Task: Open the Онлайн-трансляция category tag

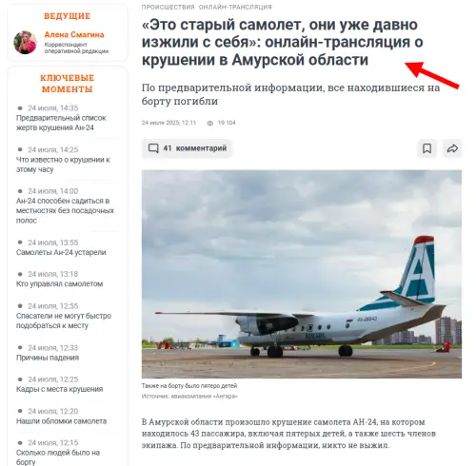Action: pyautogui.click(x=235, y=7)
